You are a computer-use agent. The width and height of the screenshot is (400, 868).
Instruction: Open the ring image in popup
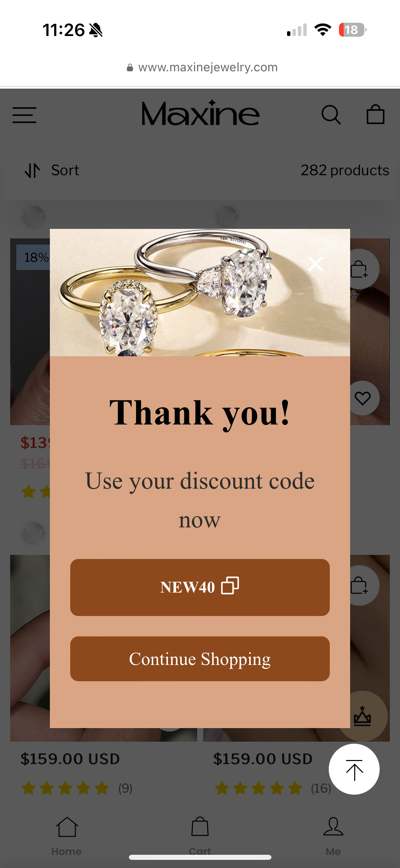click(200, 292)
